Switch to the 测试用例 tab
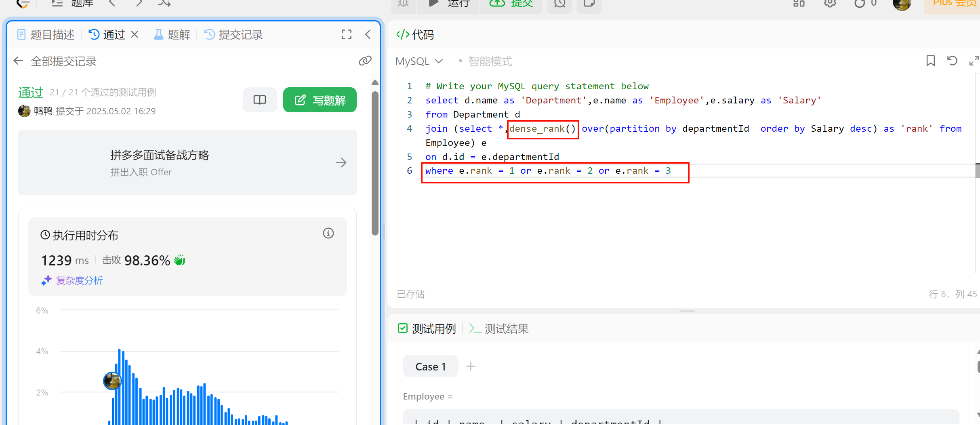Screen dimensions: 980x425 click(x=427, y=329)
